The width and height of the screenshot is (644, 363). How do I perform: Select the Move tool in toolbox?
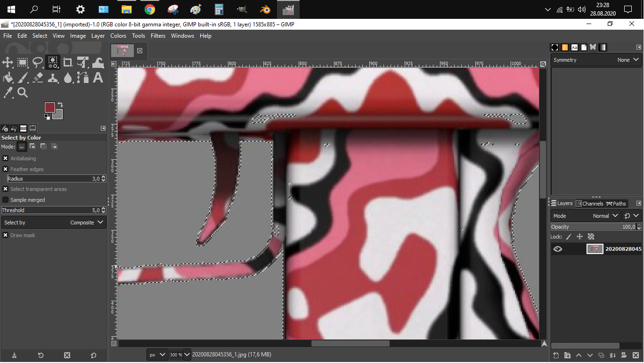coord(8,62)
